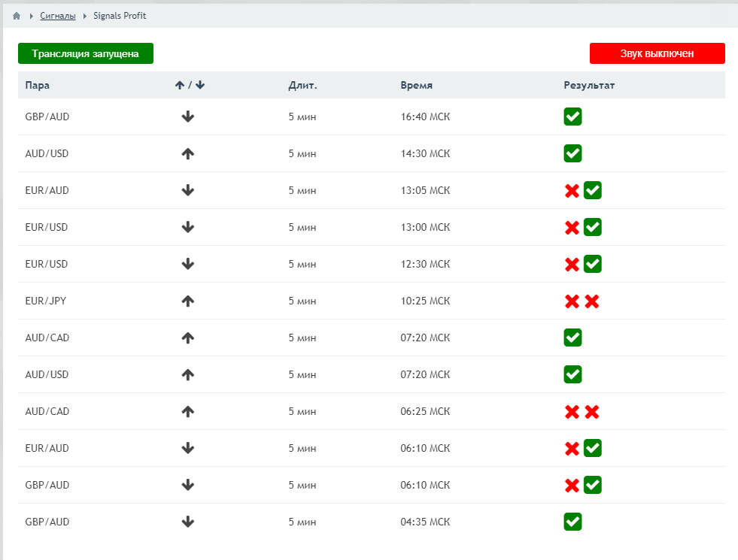Click the Результат column header
The width and height of the screenshot is (738, 560).
click(x=589, y=85)
